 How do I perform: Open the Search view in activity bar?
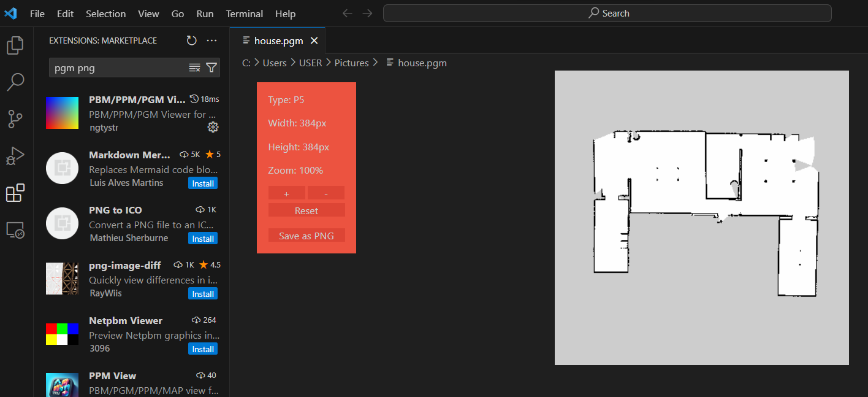point(15,82)
